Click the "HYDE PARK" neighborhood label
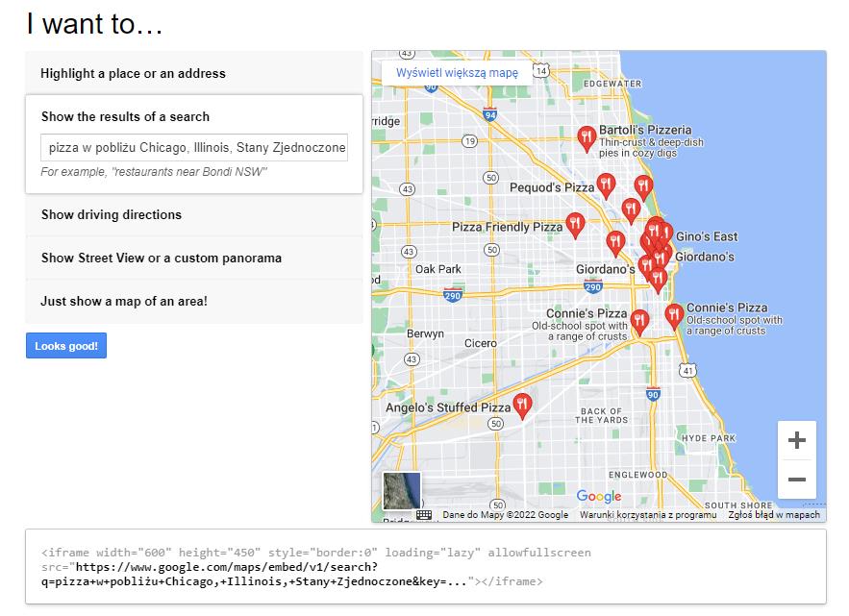Viewport: 849px width, 616px height. pyautogui.click(x=709, y=438)
